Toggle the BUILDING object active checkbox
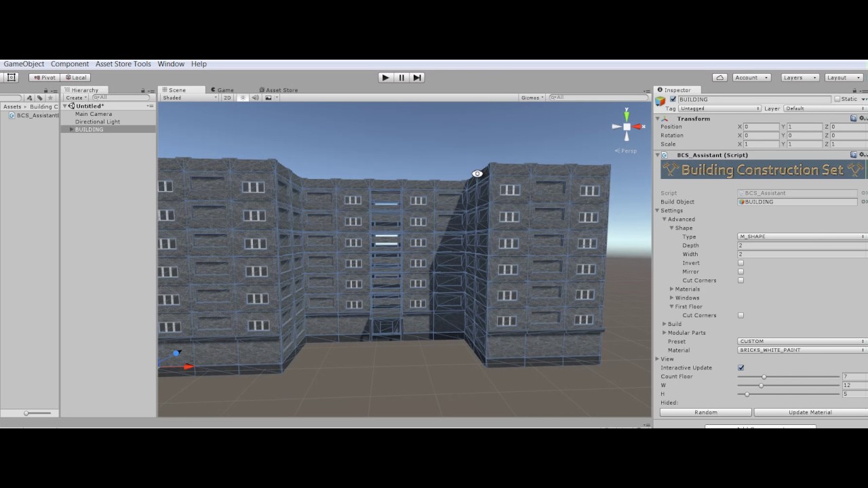 673,100
